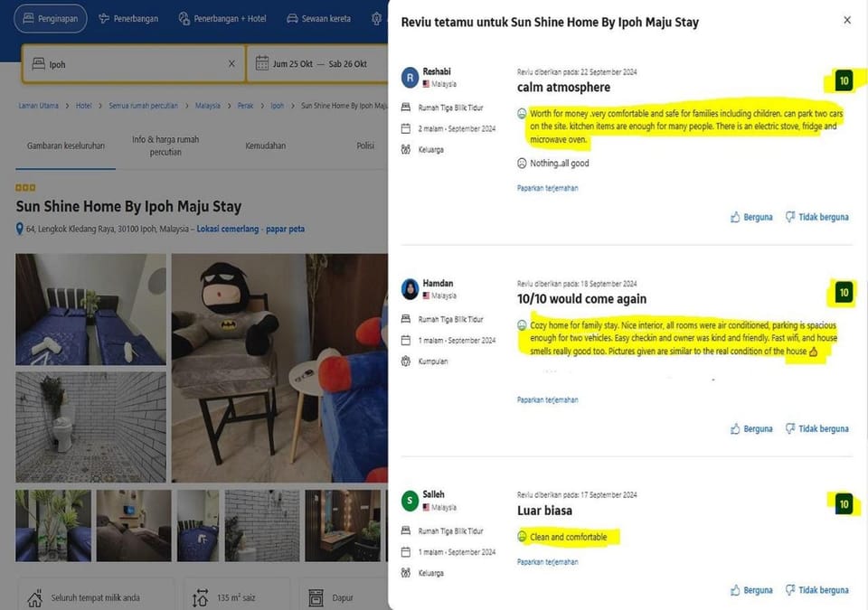
Task: Open the bedroom photo with blue beds
Action: point(90,309)
